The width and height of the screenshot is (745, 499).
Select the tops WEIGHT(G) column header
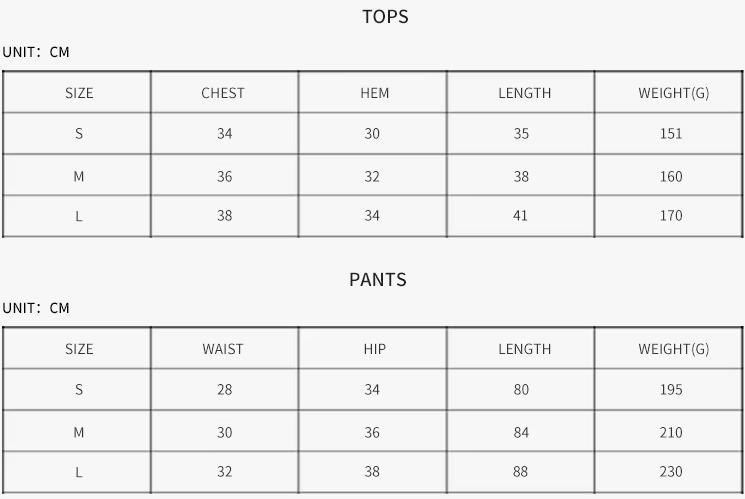click(x=673, y=93)
